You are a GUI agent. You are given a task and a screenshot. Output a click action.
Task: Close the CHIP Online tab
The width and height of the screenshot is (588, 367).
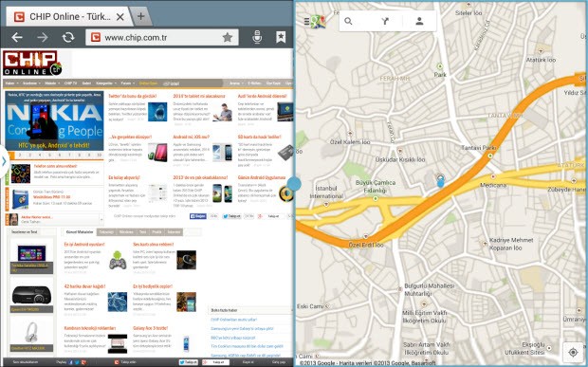point(120,17)
